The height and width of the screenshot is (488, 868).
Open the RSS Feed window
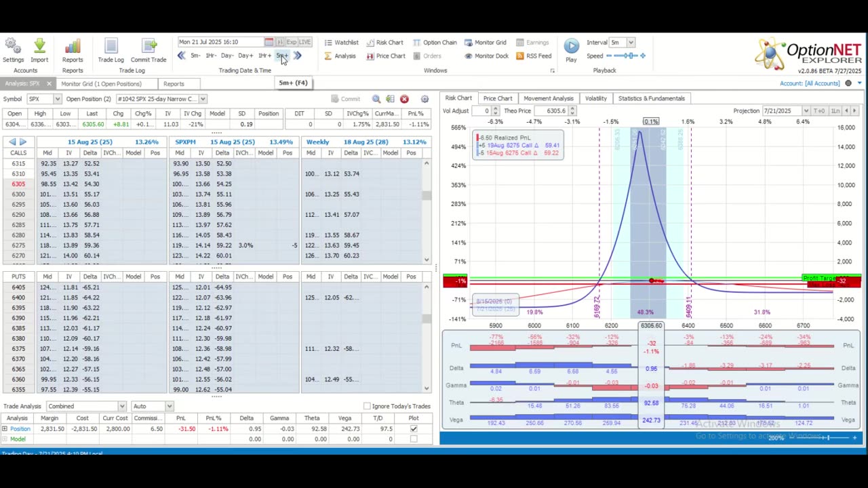point(534,56)
